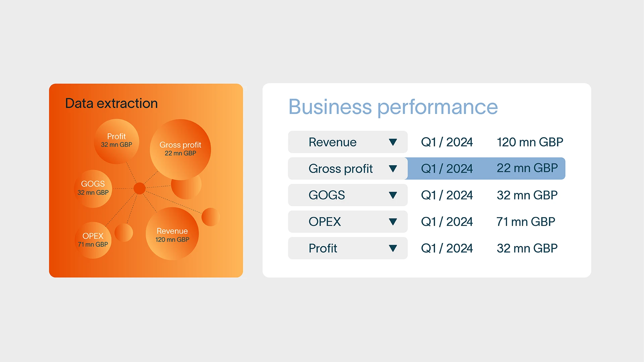Select the Profit 32 mn GBP bubble
The height and width of the screenshot is (362, 644).
pos(116,141)
